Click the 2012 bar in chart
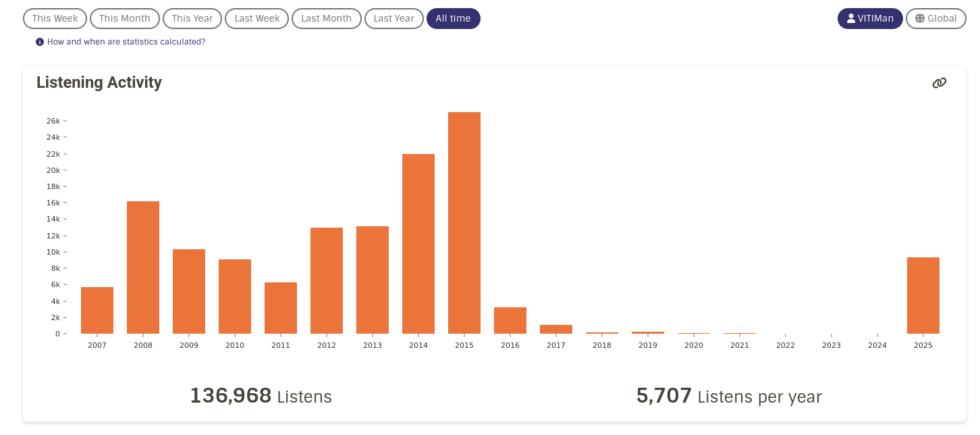The image size is (980, 435). (327, 280)
